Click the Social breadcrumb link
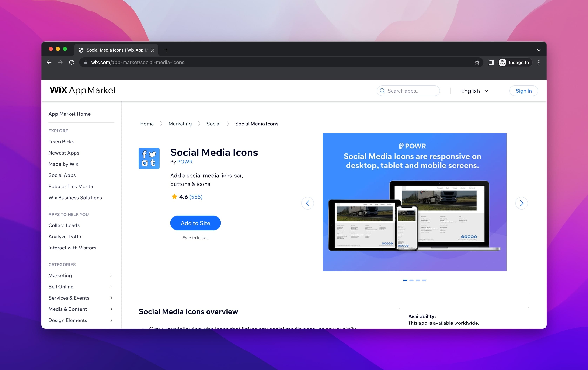 tap(213, 124)
